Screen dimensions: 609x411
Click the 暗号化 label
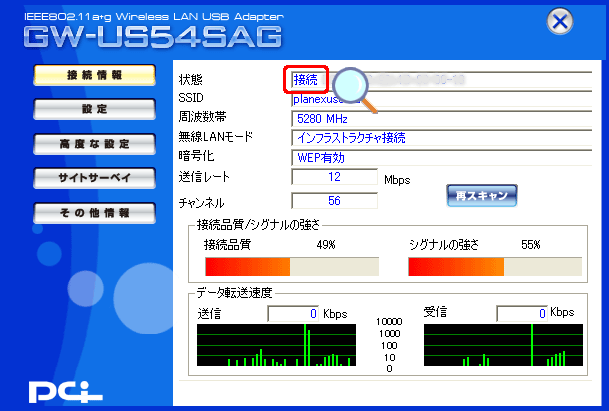click(196, 156)
